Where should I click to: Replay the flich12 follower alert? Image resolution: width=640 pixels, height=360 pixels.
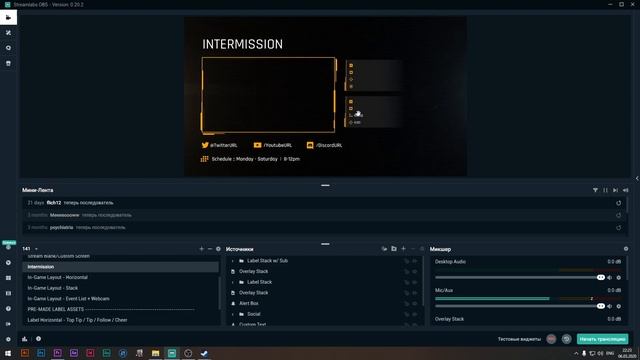coord(619,203)
